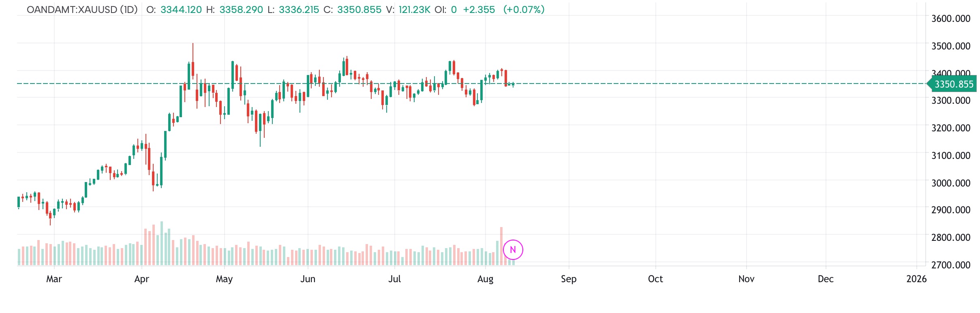Click the High value 3358.290
The height and width of the screenshot is (313, 980).
[241, 10]
